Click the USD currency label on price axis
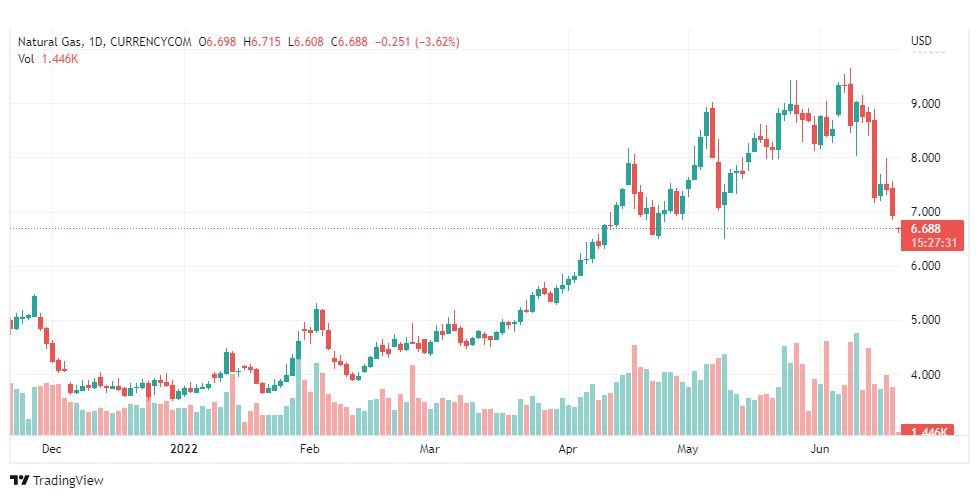 click(x=921, y=41)
